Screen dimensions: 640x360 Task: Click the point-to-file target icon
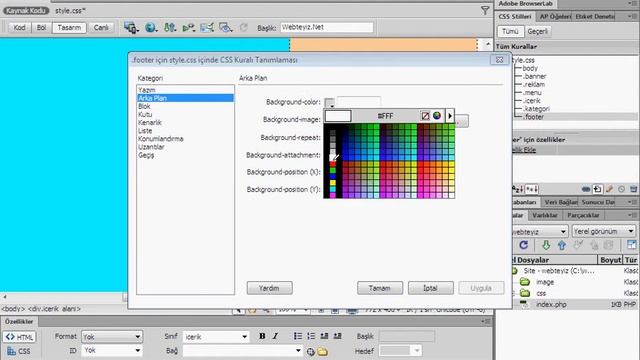pyautogui.click(x=311, y=351)
